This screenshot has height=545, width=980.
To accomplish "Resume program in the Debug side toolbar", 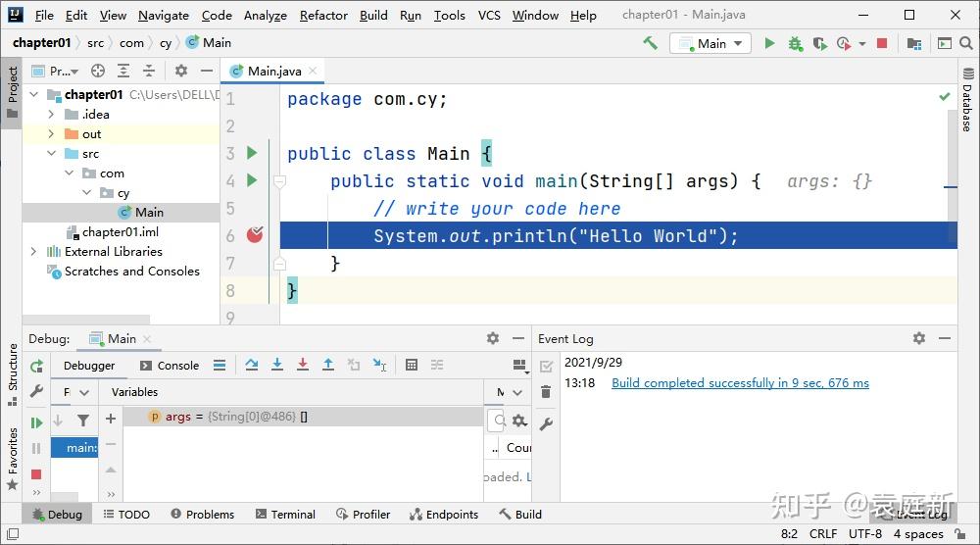I will (36, 423).
